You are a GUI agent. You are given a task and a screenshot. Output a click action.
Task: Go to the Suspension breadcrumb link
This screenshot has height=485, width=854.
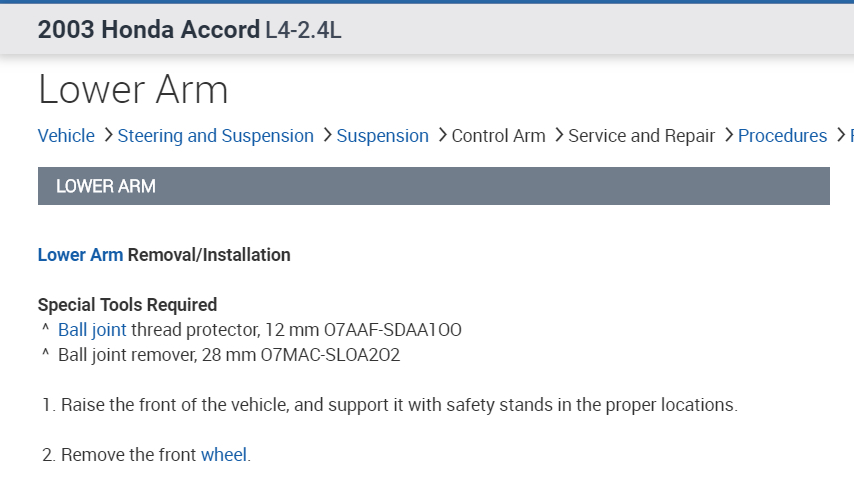pyautogui.click(x=382, y=136)
